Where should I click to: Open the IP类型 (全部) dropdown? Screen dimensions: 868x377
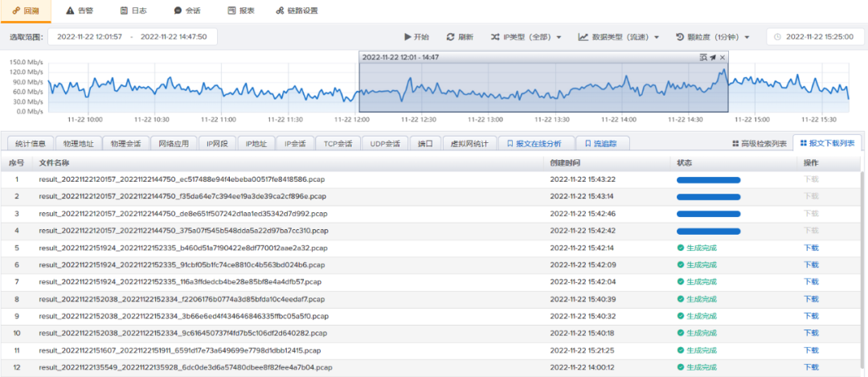point(526,37)
